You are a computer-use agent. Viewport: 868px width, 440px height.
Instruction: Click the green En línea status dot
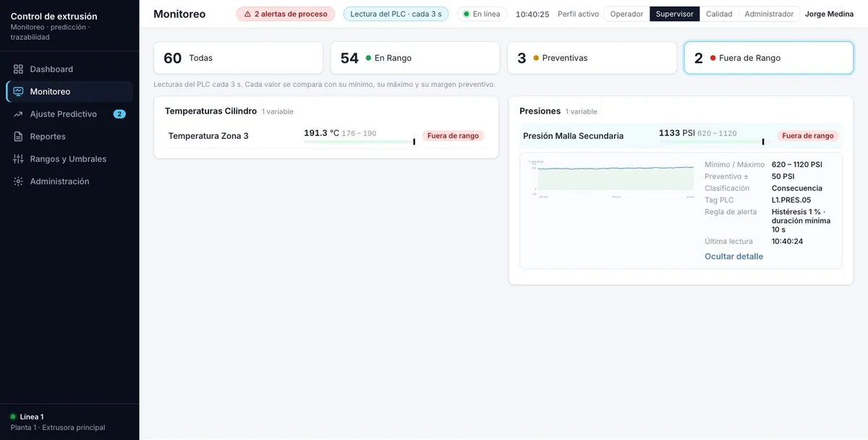coord(467,14)
